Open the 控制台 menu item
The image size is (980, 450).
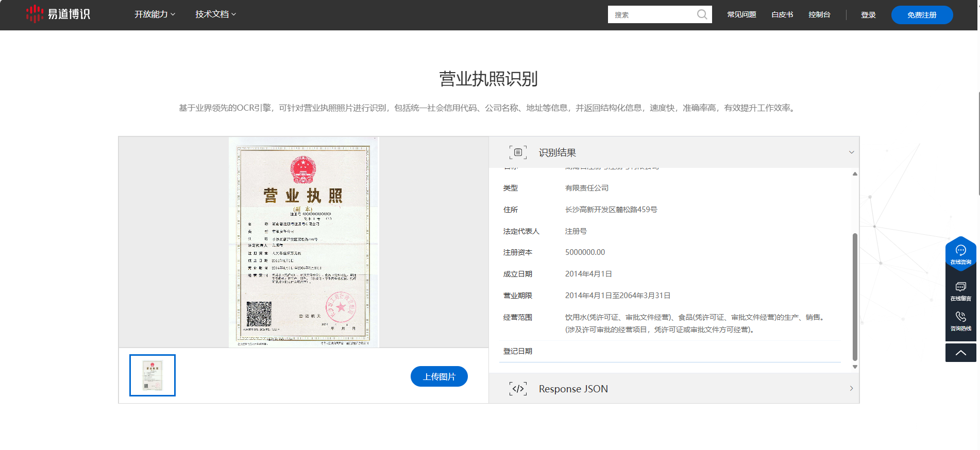(819, 14)
